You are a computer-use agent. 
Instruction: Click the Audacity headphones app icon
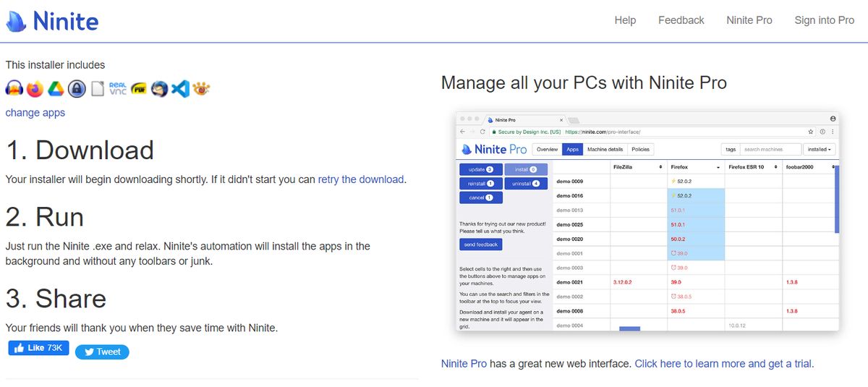pyautogui.click(x=14, y=89)
